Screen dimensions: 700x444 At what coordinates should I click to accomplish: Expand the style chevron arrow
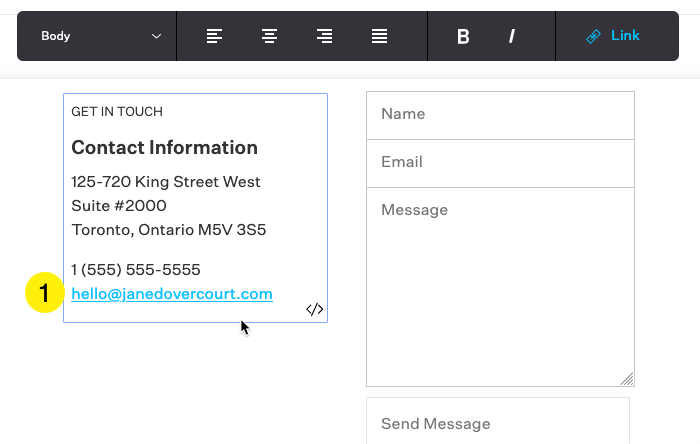point(156,36)
